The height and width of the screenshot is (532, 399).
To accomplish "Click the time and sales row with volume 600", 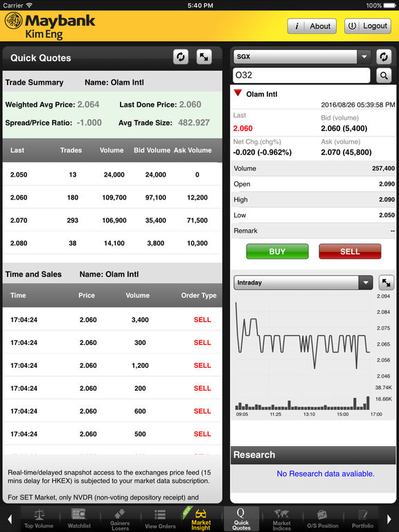I will pos(112,411).
